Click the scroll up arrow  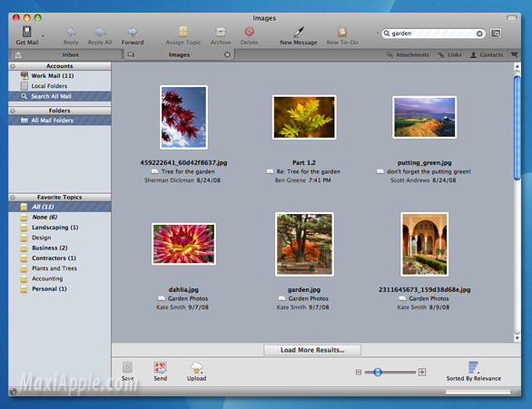pyautogui.click(x=517, y=66)
